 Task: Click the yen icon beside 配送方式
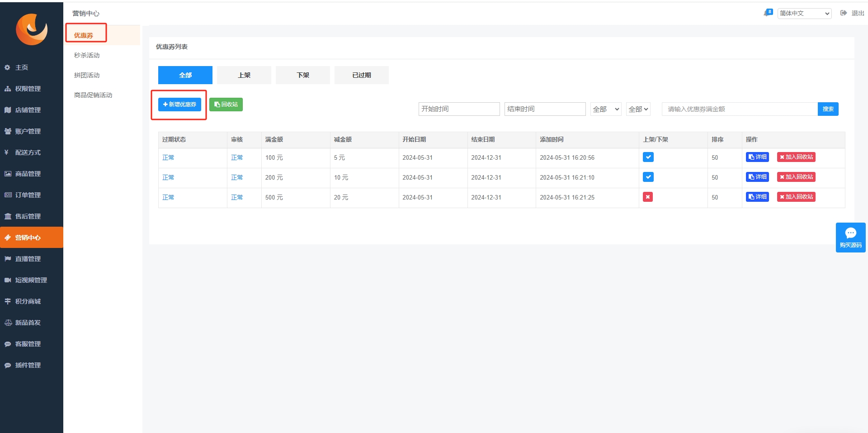coord(6,152)
